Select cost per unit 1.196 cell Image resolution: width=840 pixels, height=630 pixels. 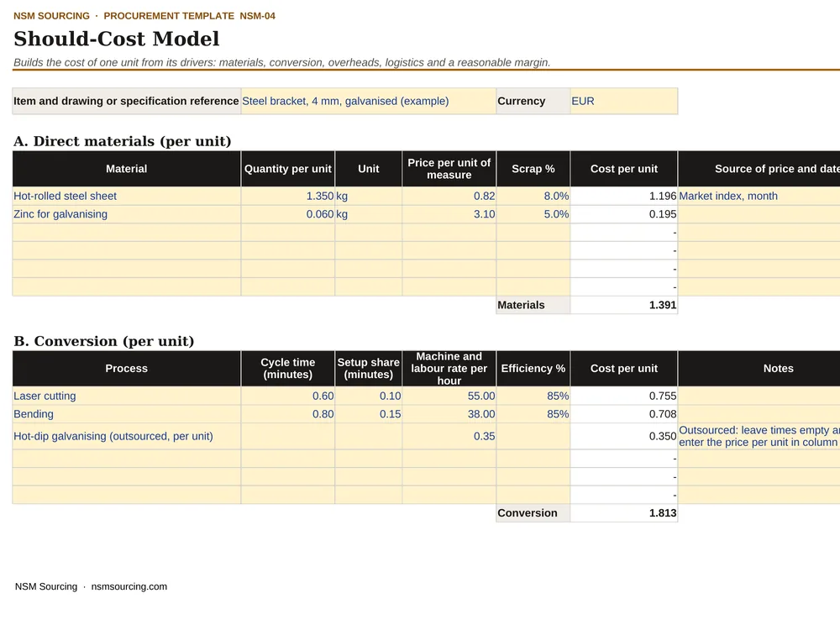(624, 196)
